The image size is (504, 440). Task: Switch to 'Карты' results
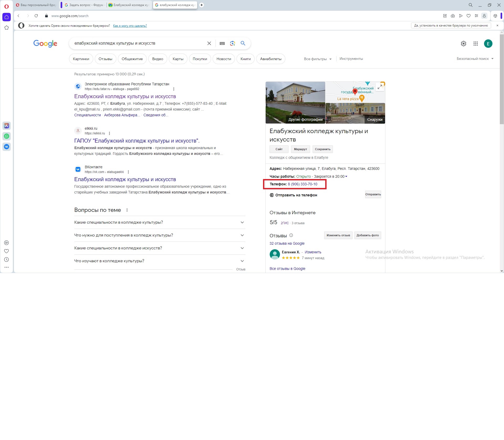pyautogui.click(x=178, y=59)
